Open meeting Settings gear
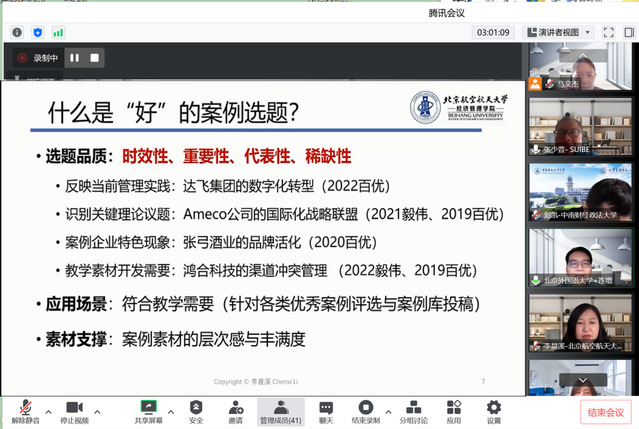The width and height of the screenshot is (639, 429). pyautogui.click(x=494, y=410)
